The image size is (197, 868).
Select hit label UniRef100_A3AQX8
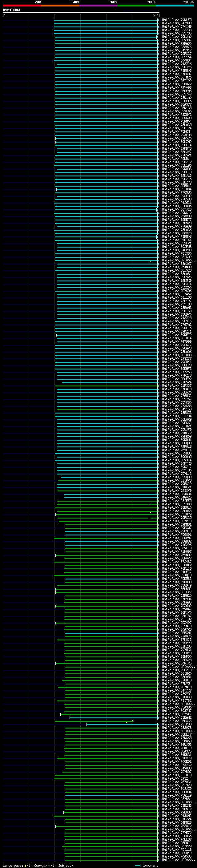click(x=177, y=511)
